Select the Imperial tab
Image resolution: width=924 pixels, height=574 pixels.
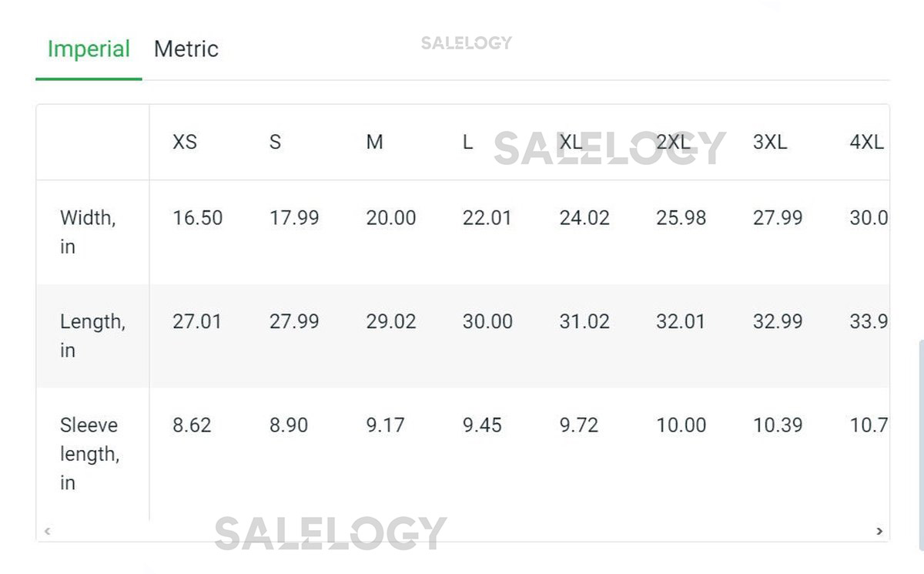click(x=89, y=49)
